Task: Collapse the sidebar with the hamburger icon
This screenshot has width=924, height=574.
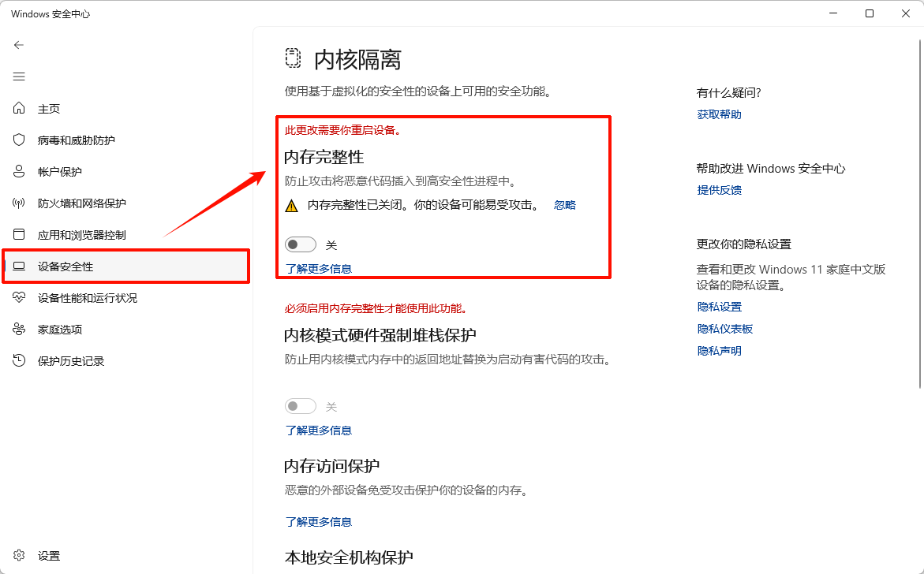Action: point(18,76)
